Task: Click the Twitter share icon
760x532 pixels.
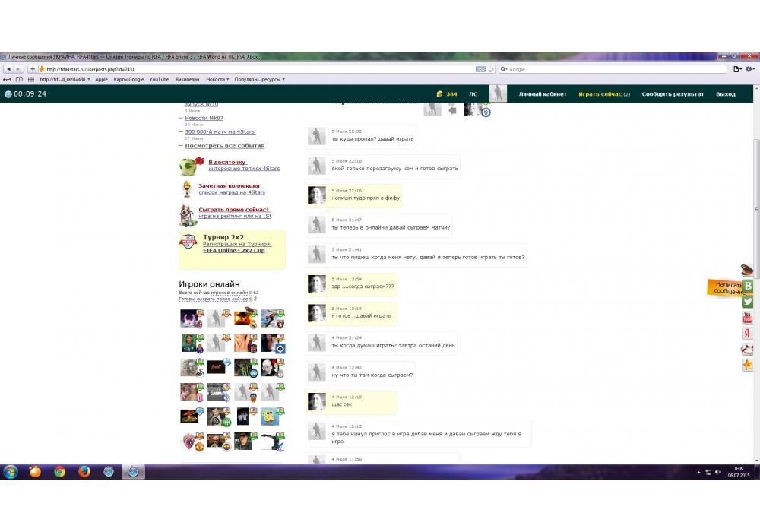Action: pyautogui.click(x=748, y=302)
